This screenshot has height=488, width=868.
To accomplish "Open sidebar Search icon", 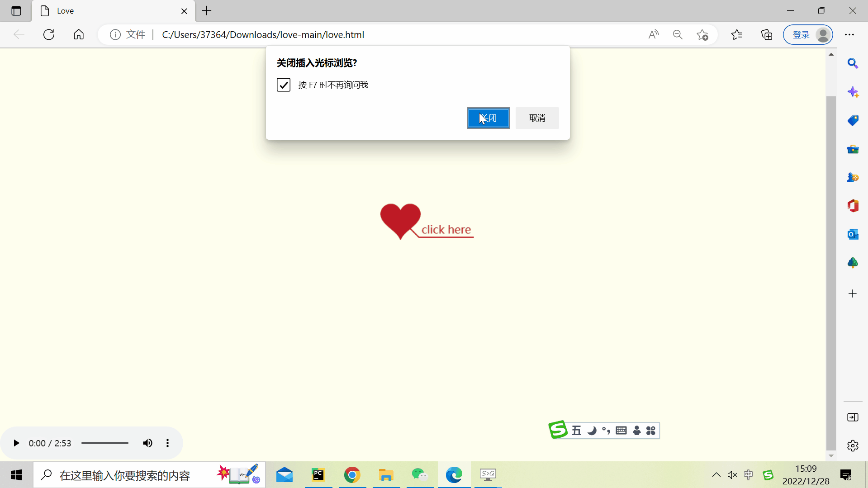I will tap(853, 64).
